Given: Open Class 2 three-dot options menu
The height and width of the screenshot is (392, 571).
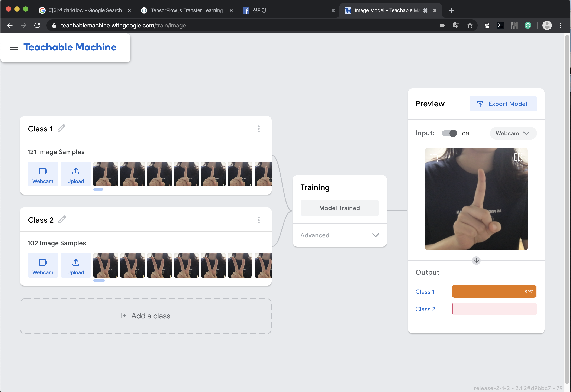Looking at the screenshot, I should pyautogui.click(x=259, y=220).
